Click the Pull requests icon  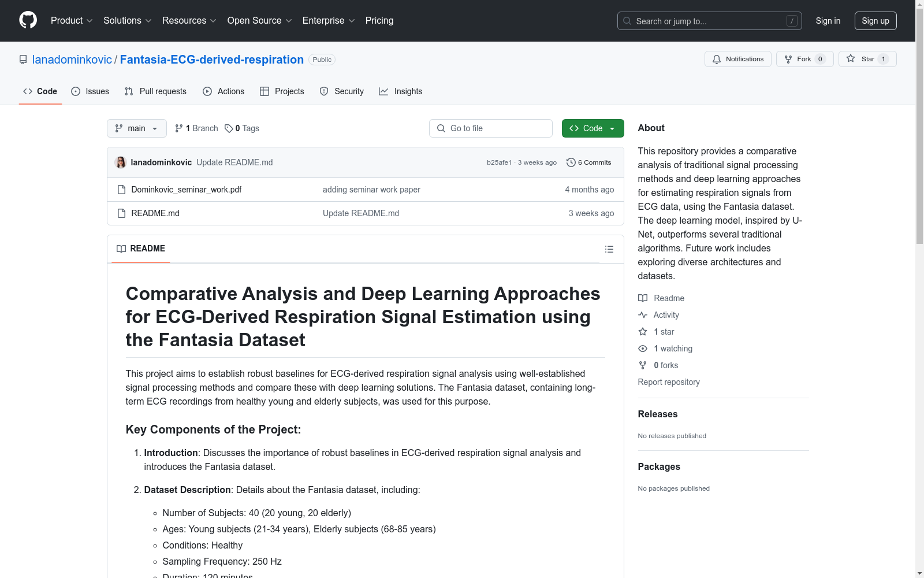pos(129,91)
